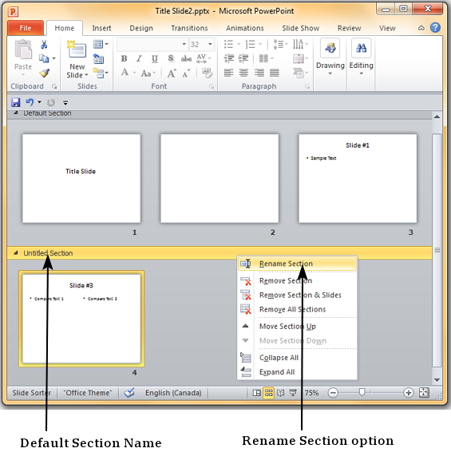This screenshot has height=476, width=451.
Task: Click the Decrease Font Size icon
Action: coord(186,73)
